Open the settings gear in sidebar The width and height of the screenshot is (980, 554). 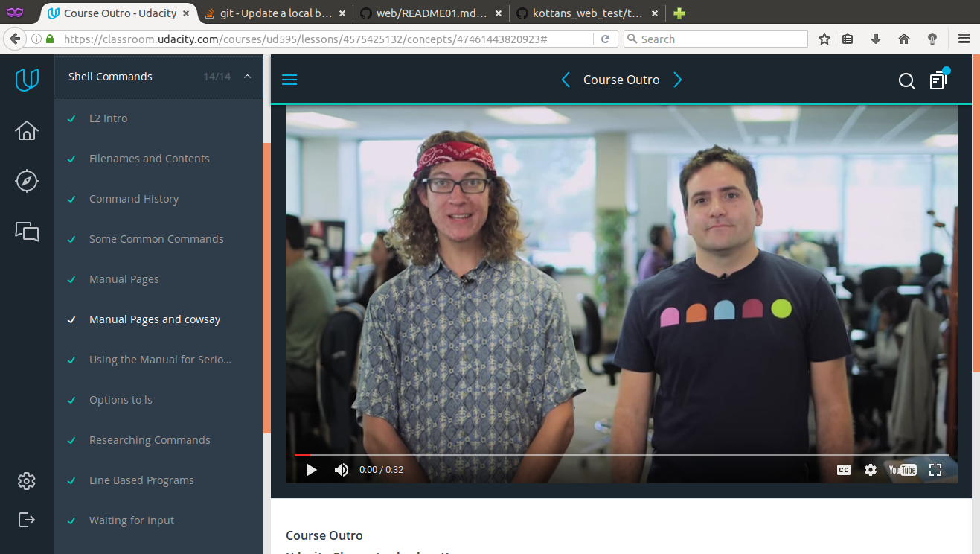point(27,481)
